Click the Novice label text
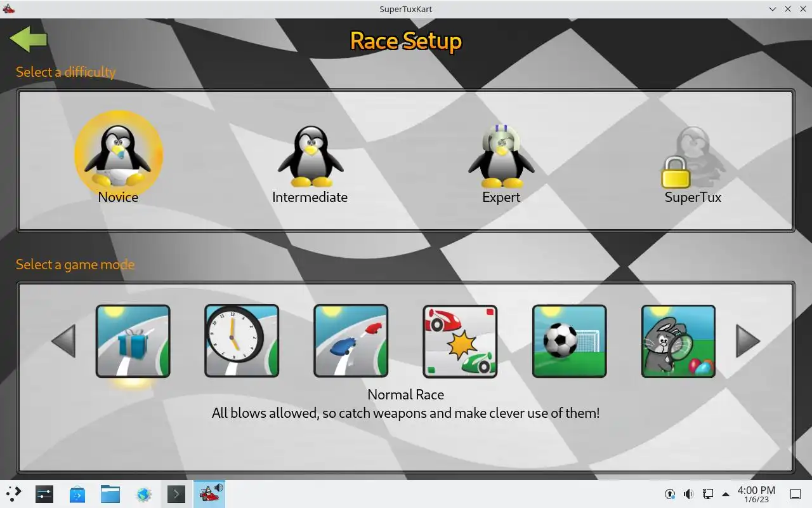This screenshot has width=812, height=508. [x=118, y=197]
